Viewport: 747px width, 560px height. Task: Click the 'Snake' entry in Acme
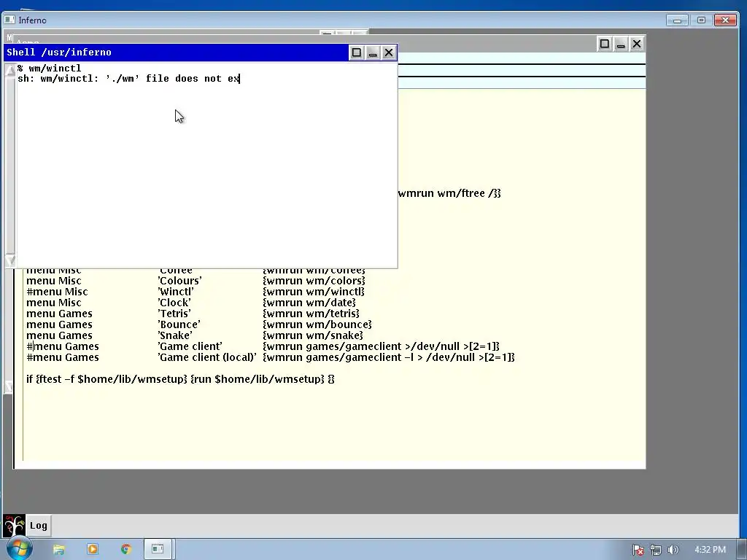tap(175, 335)
